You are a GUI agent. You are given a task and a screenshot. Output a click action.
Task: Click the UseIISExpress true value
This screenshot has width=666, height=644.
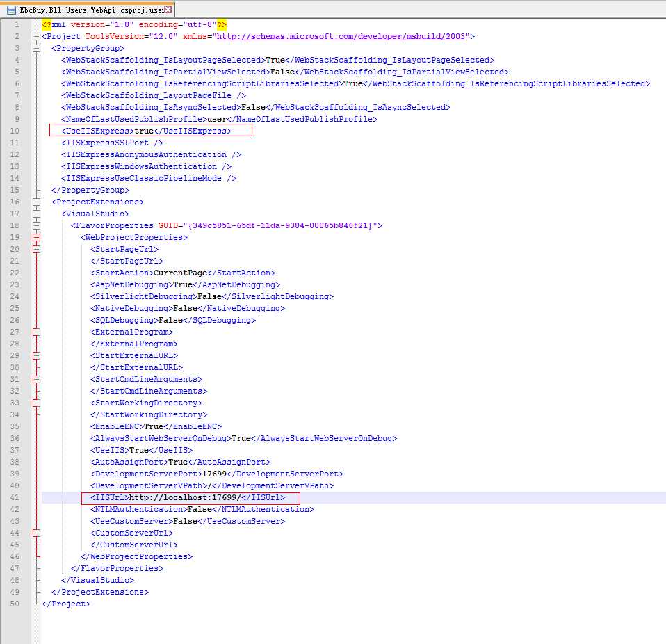[144, 131]
